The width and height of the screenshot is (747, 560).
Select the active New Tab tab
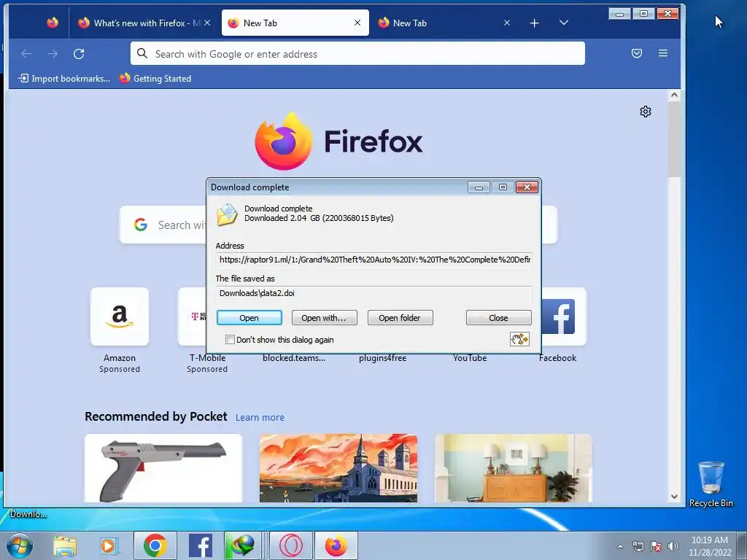(295, 23)
